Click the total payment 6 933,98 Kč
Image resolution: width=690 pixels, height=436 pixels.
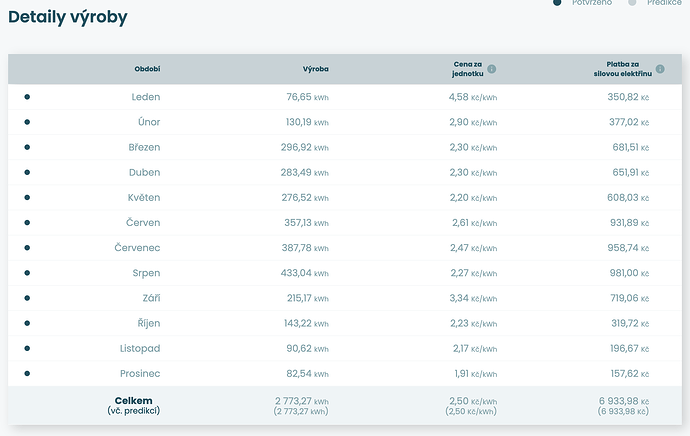622,401
